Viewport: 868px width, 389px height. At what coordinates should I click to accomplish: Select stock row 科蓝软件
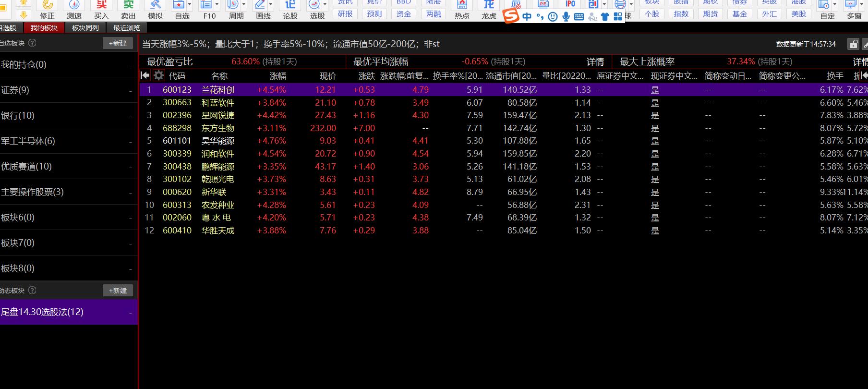point(504,102)
